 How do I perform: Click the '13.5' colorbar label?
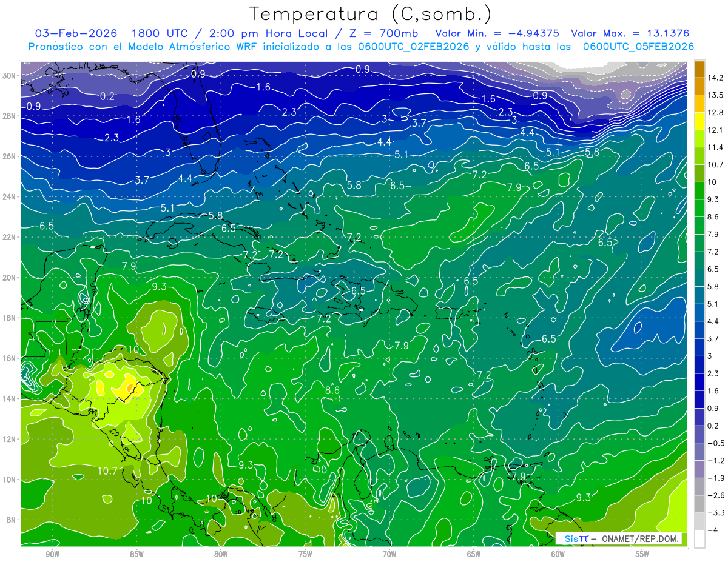[x=715, y=95]
